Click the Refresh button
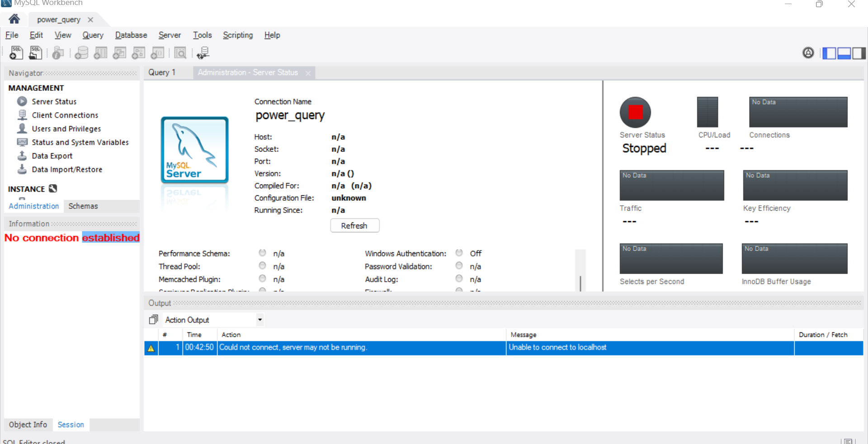The height and width of the screenshot is (444, 868). pos(354,226)
